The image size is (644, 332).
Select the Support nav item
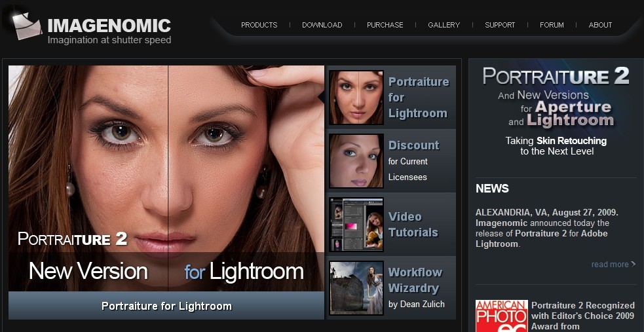pyautogui.click(x=500, y=25)
